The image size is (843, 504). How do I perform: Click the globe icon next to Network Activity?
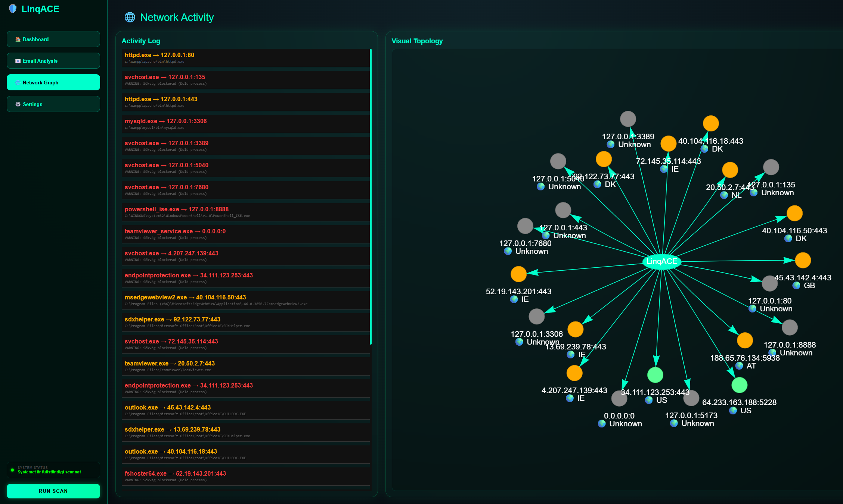(130, 17)
